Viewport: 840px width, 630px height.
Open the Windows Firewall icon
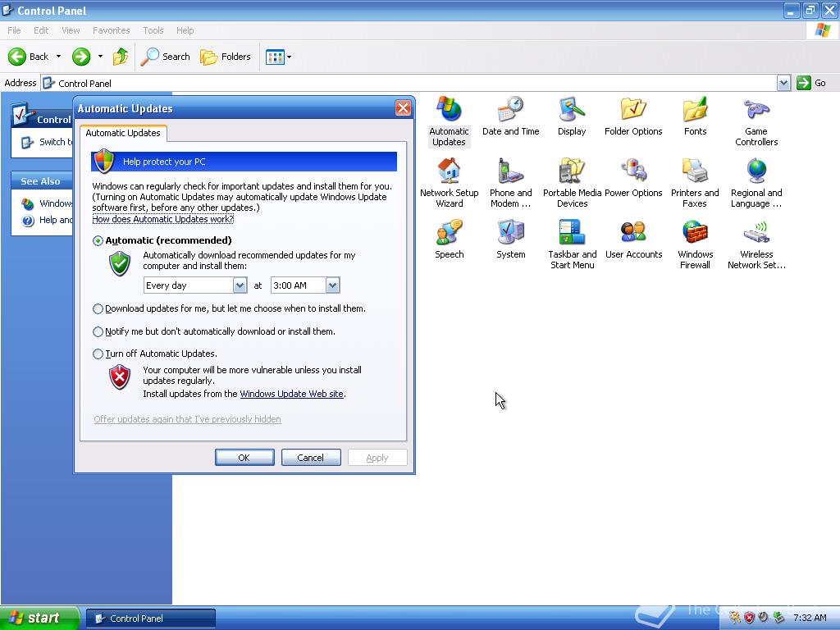(x=695, y=244)
